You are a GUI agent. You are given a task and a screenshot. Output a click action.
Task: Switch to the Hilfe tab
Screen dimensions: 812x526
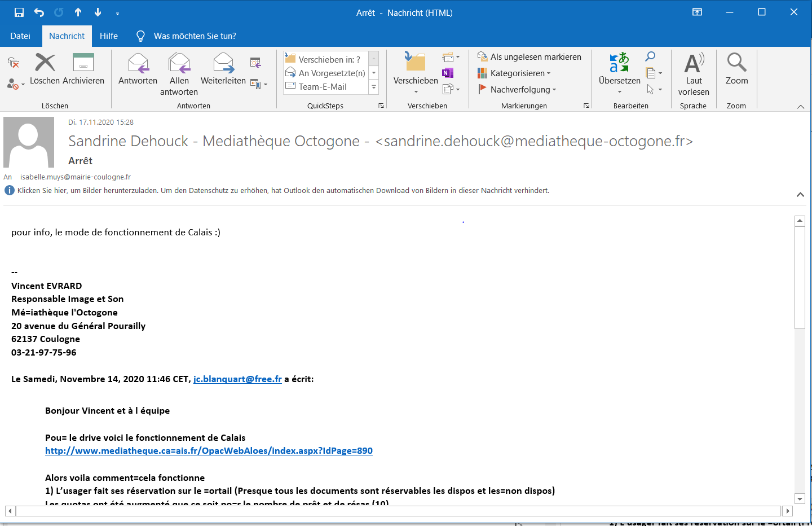point(109,36)
